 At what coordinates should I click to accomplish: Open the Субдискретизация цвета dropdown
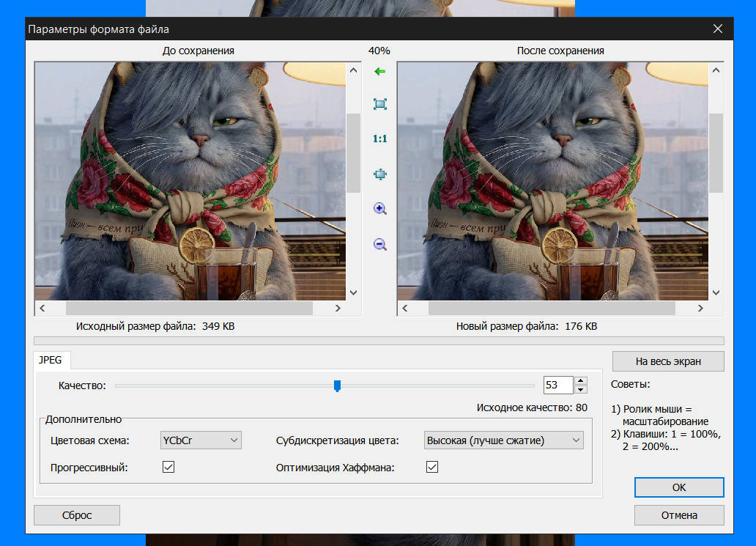503,440
